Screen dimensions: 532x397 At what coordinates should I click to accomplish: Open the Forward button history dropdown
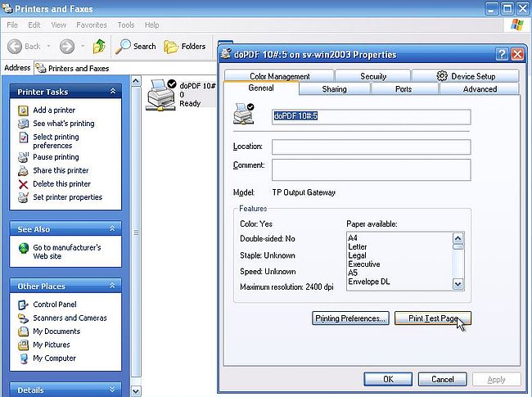[83, 46]
